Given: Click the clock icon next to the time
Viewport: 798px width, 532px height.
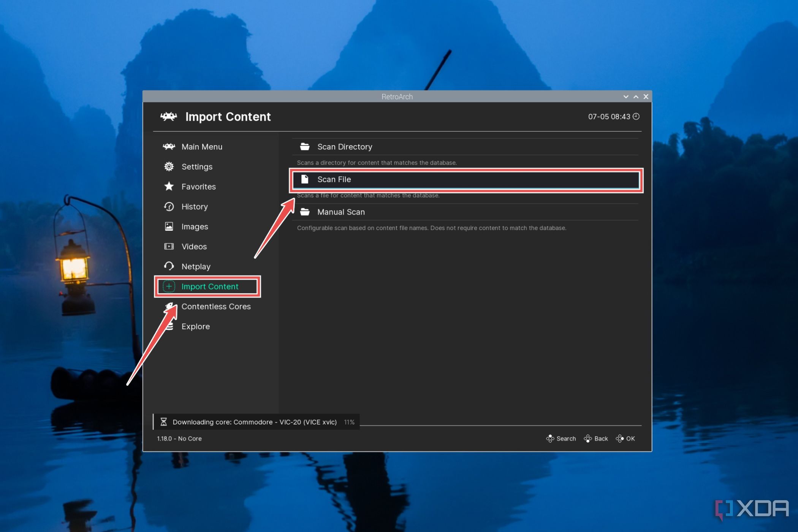Looking at the screenshot, I should 636,116.
